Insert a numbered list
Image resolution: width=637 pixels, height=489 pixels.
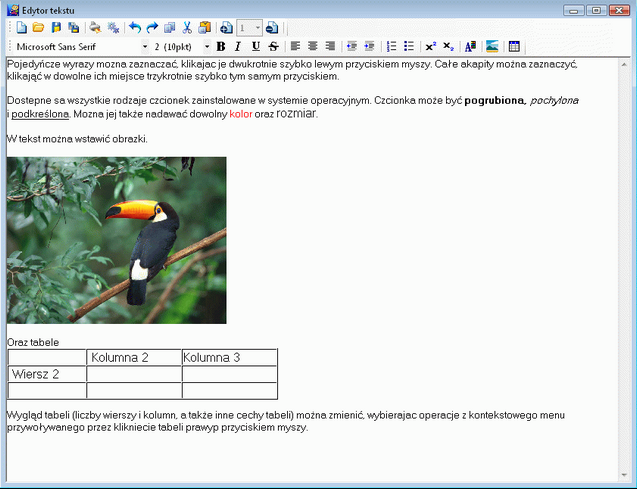click(391, 47)
